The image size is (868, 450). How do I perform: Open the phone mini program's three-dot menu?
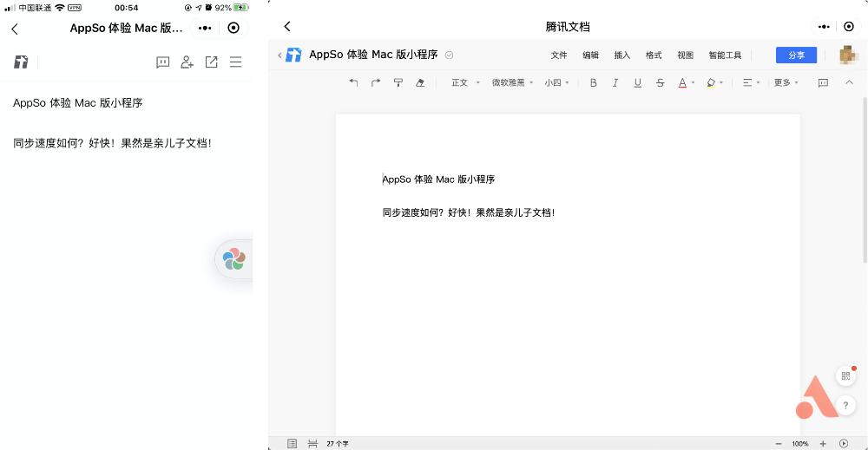(205, 29)
